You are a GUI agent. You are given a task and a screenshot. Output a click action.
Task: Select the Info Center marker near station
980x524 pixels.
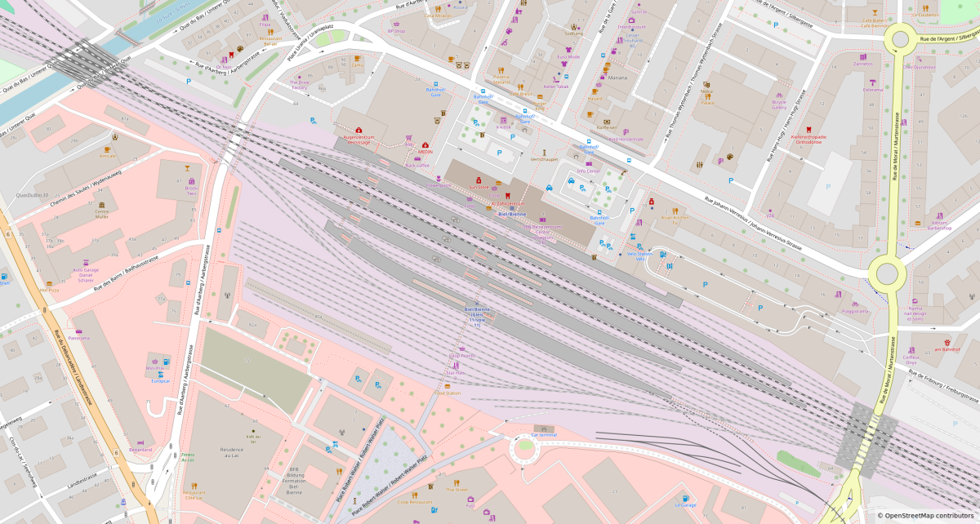click(x=588, y=171)
